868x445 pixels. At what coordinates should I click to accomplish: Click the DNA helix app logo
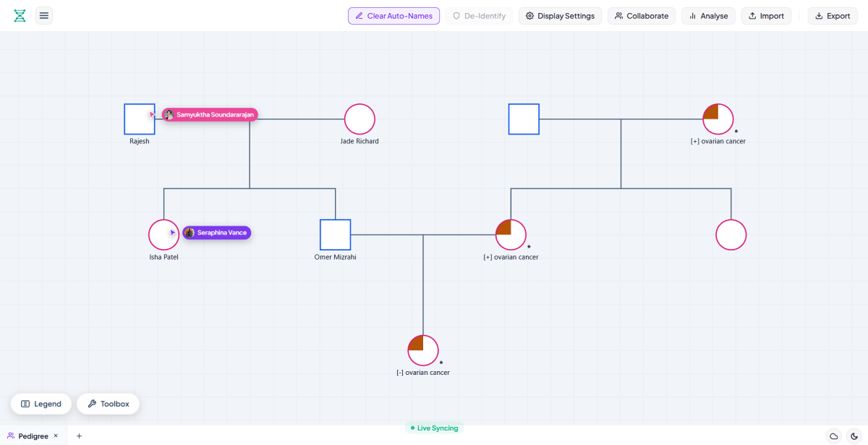click(20, 16)
